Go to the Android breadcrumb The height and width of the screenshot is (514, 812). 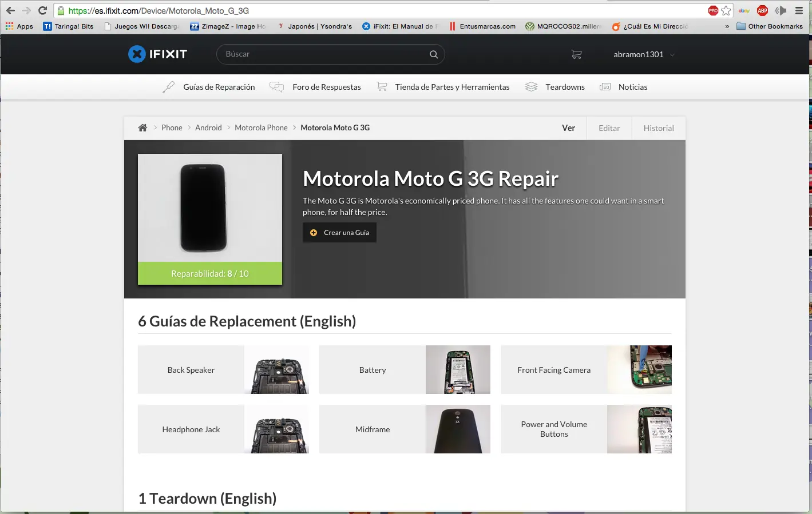tap(208, 127)
